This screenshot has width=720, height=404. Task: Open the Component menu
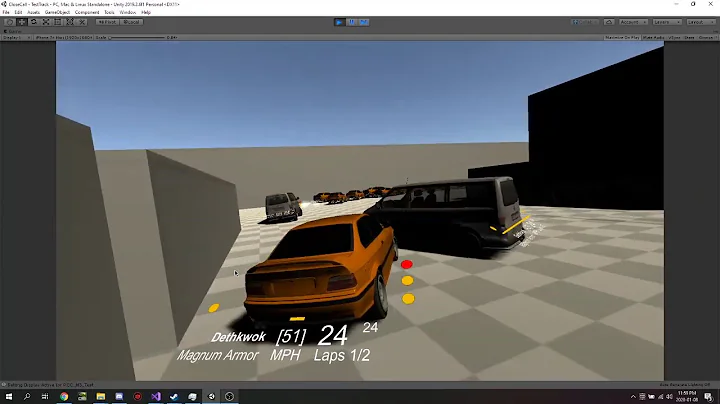(87, 12)
